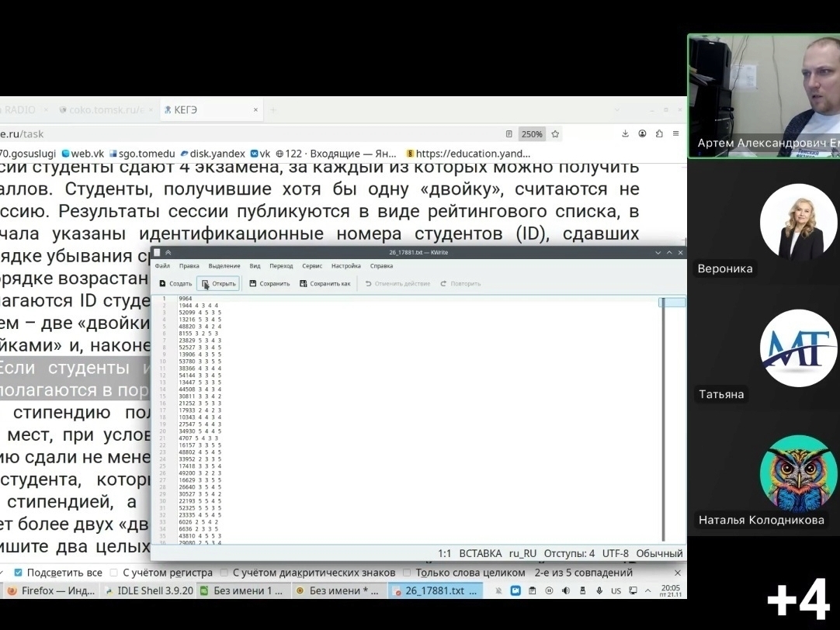
Task: Toggle reader view in the address bar
Action: tap(509, 134)
